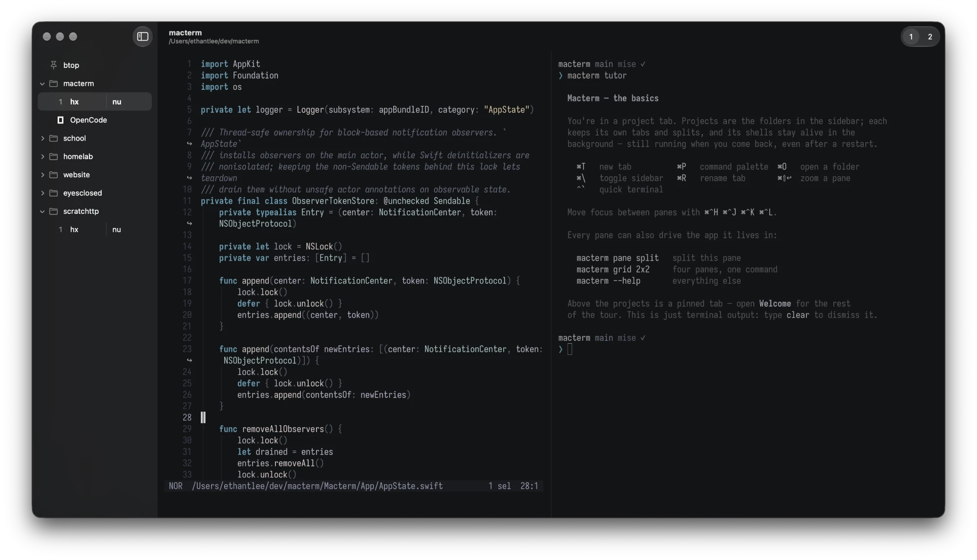
Task: Click the editor cursor on line 28
Action: (203, 417)
